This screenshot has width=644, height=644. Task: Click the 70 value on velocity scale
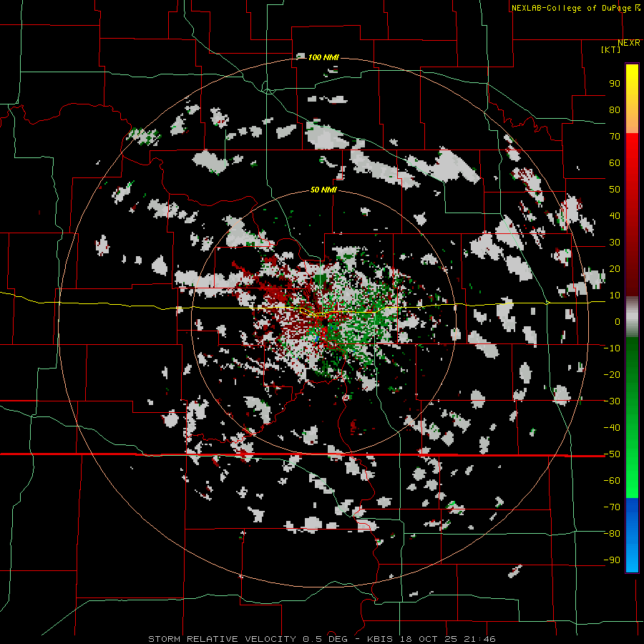click(615, 137)
